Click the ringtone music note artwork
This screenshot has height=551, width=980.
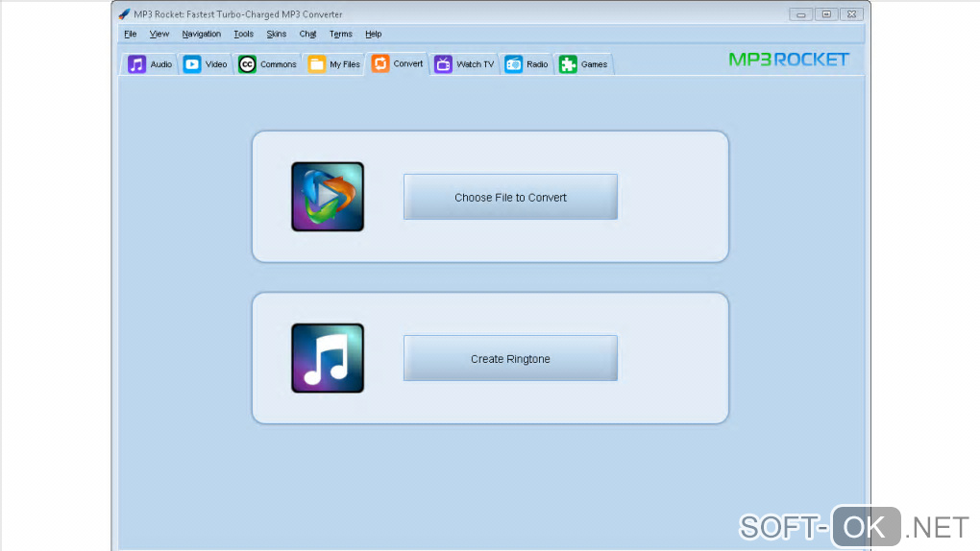(328, 358)
